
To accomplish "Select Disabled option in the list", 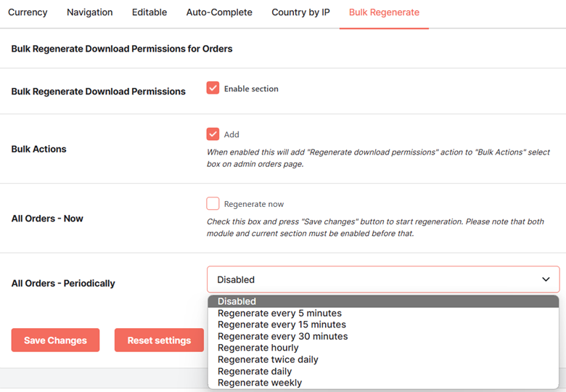I will [383, 301].
